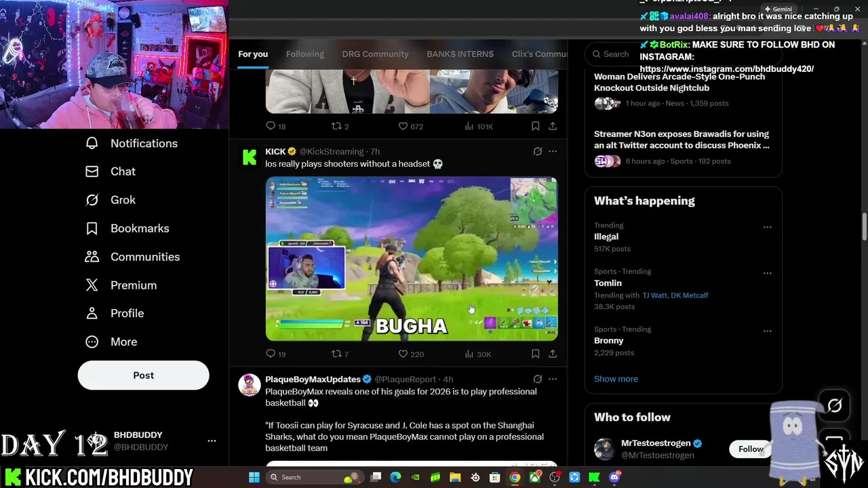Share the post with 672 likes
Viewport: 868px width, 488px height.
(553, 126)
